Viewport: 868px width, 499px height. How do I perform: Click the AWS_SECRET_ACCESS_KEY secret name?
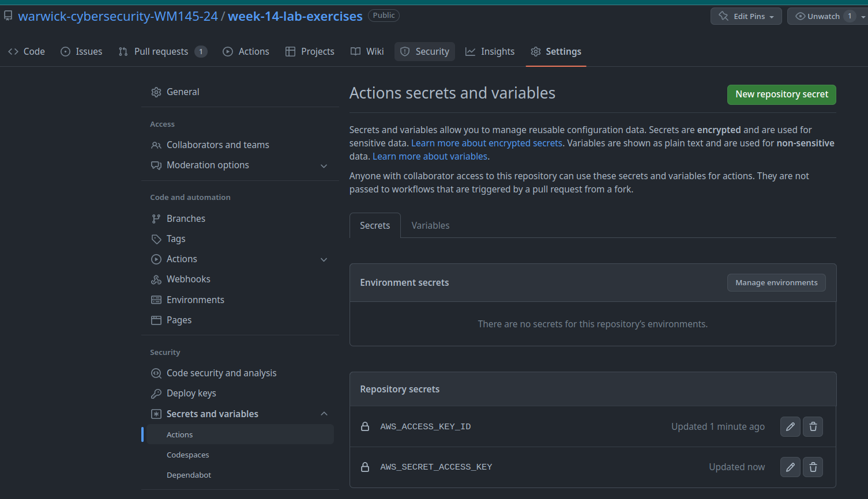(x=436, y=467)
